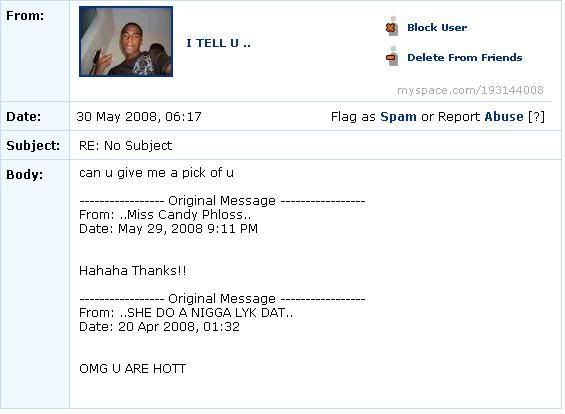Click the Block User link text
Viewport: 565px width, 414px height.
click(437, 27)
